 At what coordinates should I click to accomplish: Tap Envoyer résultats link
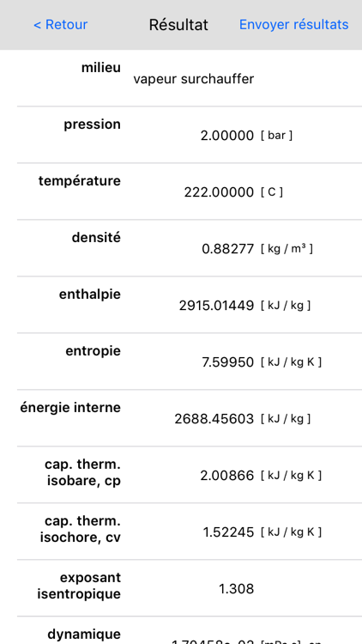[294, 25]
